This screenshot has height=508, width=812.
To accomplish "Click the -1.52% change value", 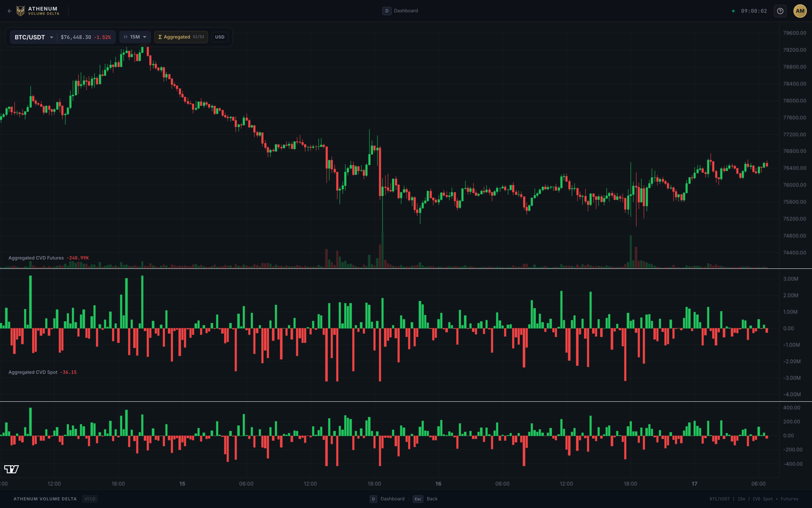I will pos(102,37).
